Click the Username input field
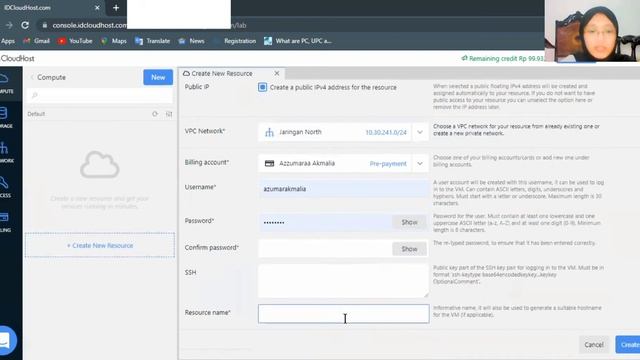640x360 pixels. 344,189
